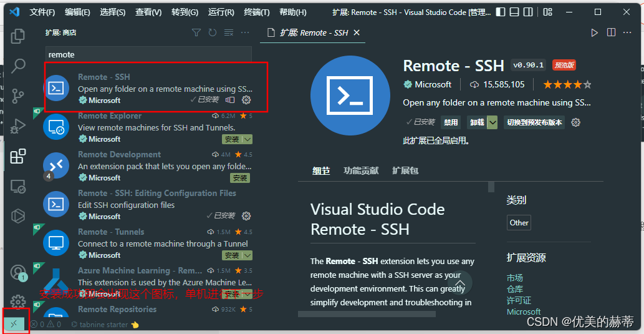
Task: Open 市场 resource link
Action: tap(514, 278)
